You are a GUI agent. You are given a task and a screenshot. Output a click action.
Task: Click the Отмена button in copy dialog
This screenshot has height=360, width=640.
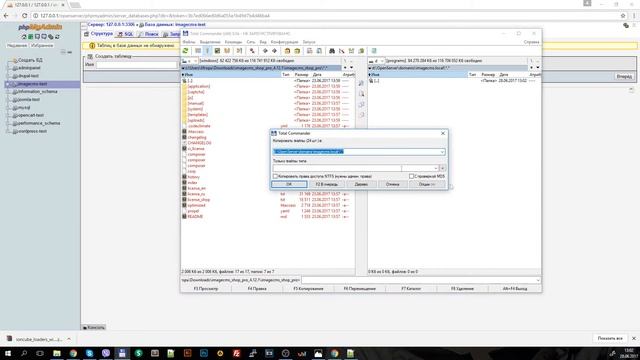tap(393, 184)
